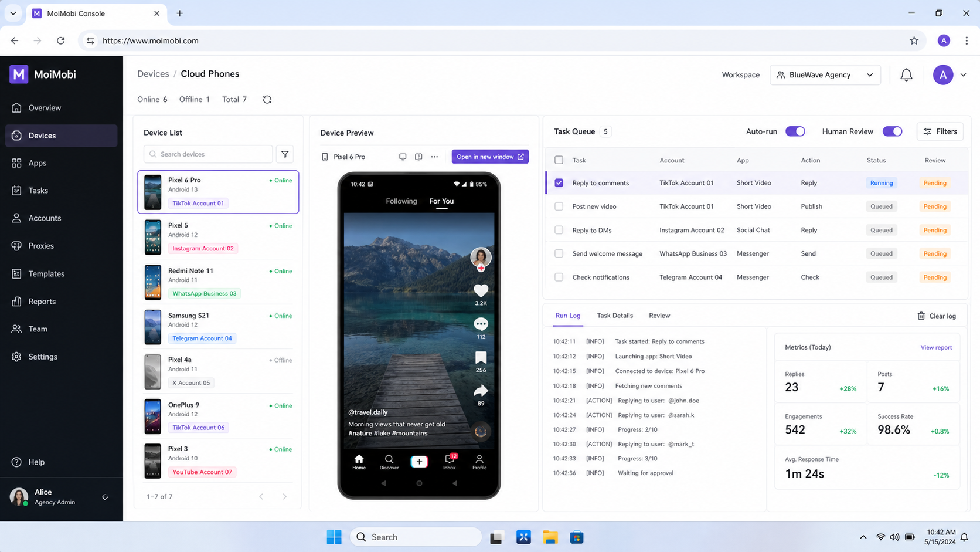Check the Send welcome message task
980x552 pixels.
[559, 254]
